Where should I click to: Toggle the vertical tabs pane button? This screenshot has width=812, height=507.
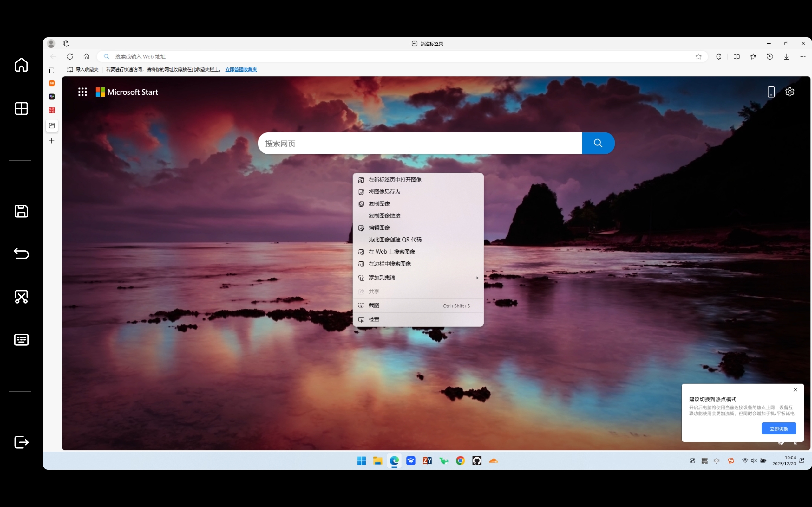[x=51, y=70]
